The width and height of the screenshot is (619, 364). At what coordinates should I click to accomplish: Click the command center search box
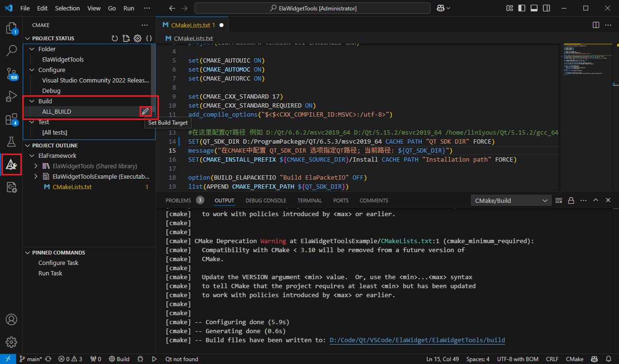click(x=313, y=8)
